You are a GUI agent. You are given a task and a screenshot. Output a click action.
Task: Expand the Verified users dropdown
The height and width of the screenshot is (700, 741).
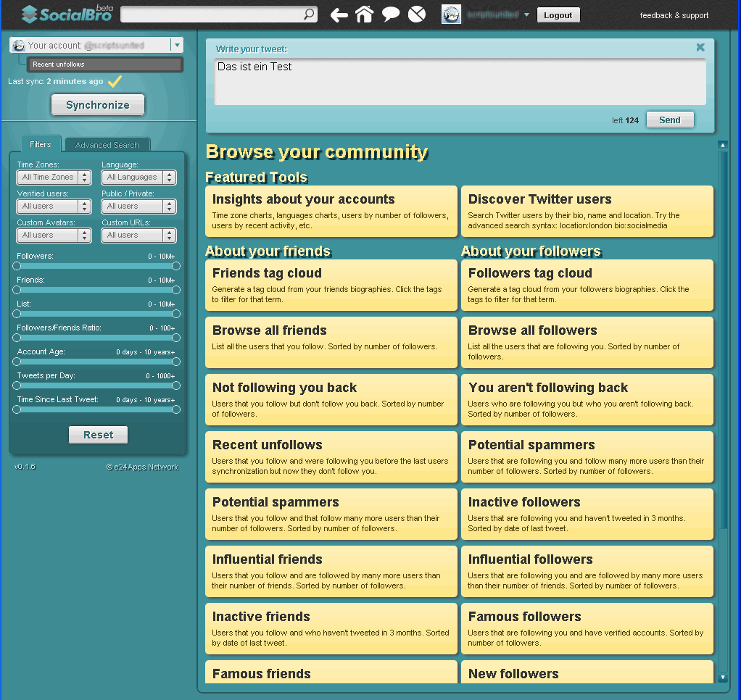tap(54, 207)
